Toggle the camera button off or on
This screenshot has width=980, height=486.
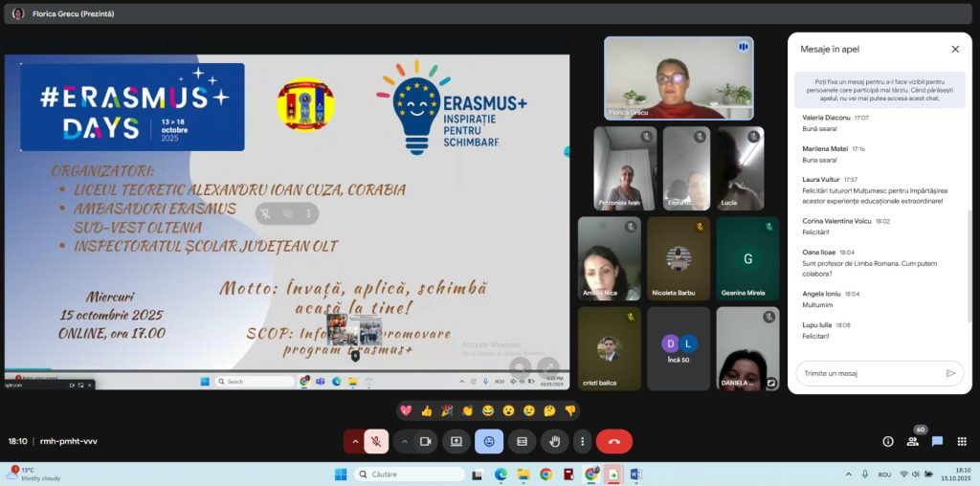coord(426,441)
